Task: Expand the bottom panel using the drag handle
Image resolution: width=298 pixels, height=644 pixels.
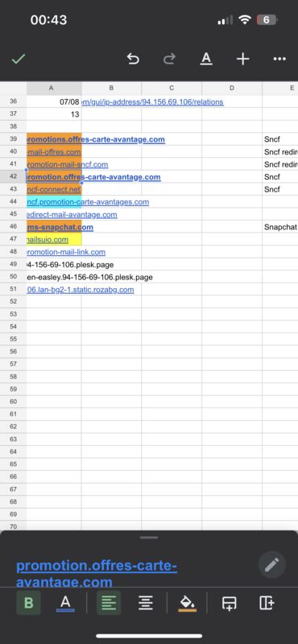Action: (149, 537)
